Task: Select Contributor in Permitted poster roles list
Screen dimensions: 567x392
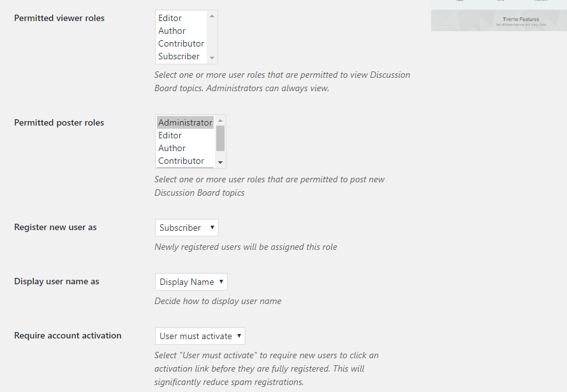Action: click(180, 161)
